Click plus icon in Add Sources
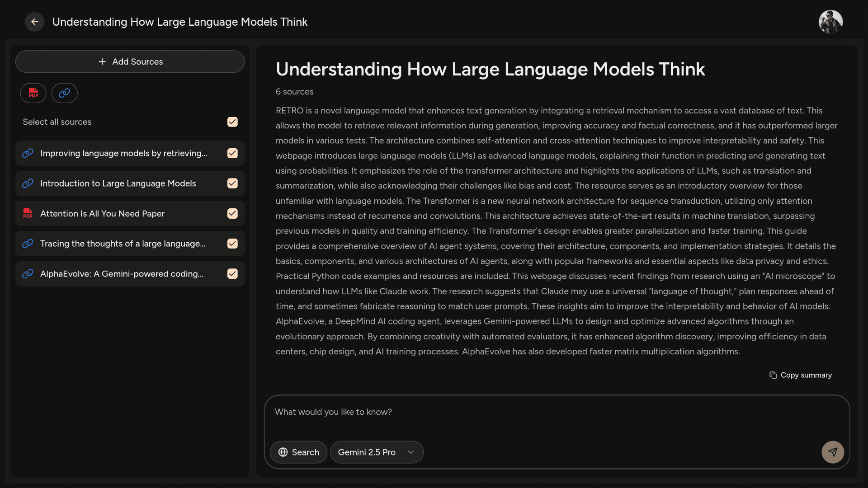Screen dimensions: 868x488 pos(102,61)
